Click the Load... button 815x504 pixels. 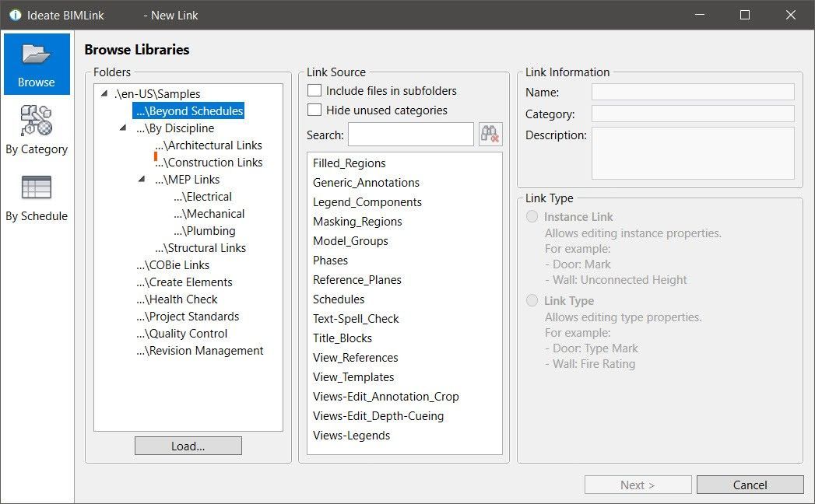click(188, 446)
